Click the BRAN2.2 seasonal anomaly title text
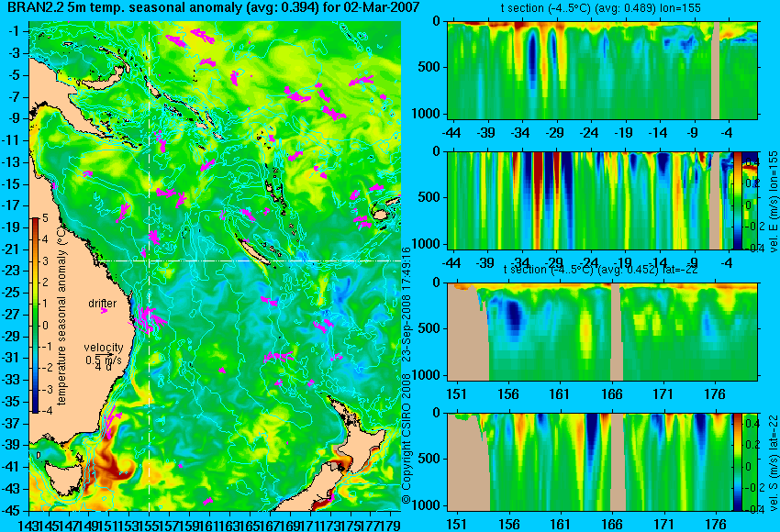This screenshot has width=780, height=532. pos(212,8)
